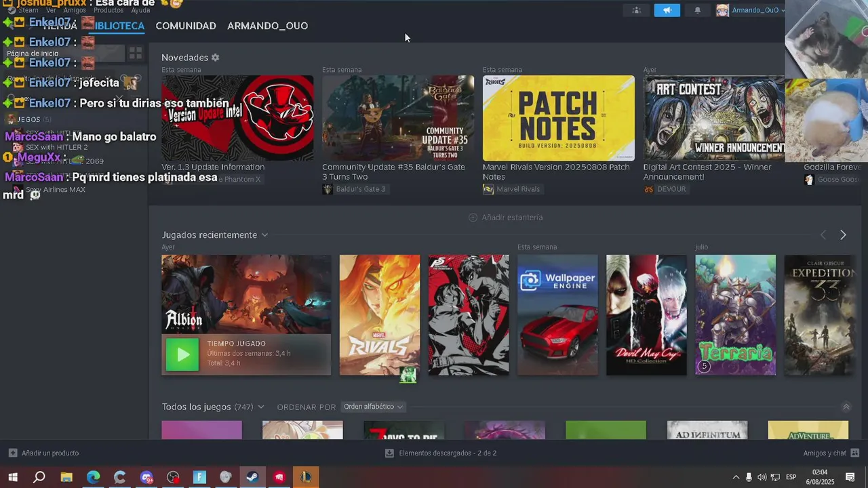Click the Ver. 1.3 Update Information headline
The width and height of the screenshot is (868, 488).
tap(213, 167)
